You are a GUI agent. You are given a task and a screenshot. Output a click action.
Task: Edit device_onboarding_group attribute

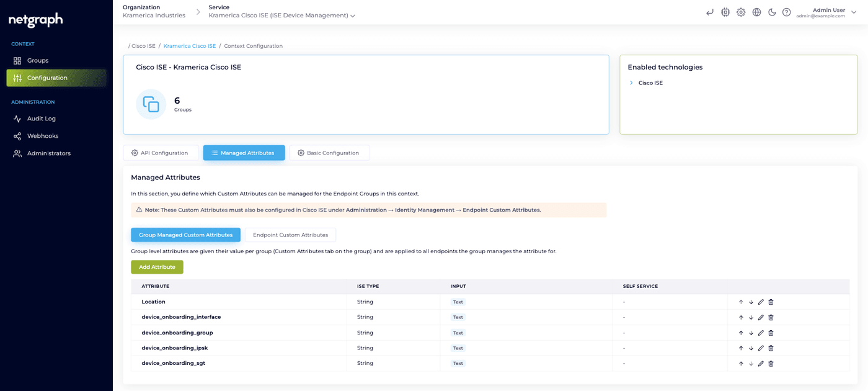(761, 333)
